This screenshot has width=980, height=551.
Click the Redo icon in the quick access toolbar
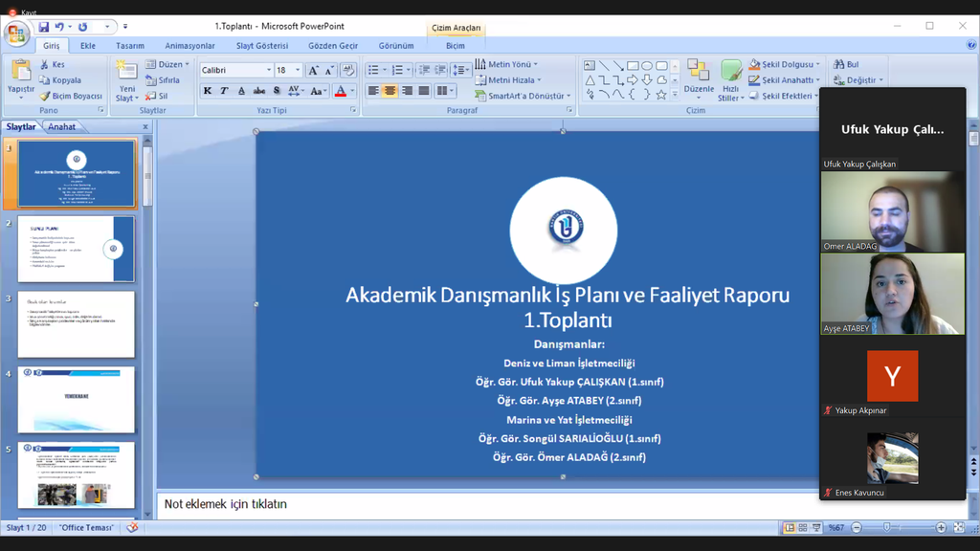(x=82, y=27)
